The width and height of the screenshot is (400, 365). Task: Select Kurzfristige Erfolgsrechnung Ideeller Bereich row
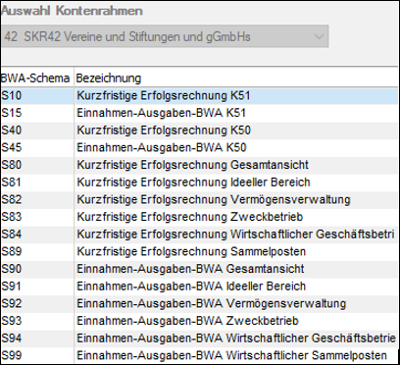coord(199,182)
